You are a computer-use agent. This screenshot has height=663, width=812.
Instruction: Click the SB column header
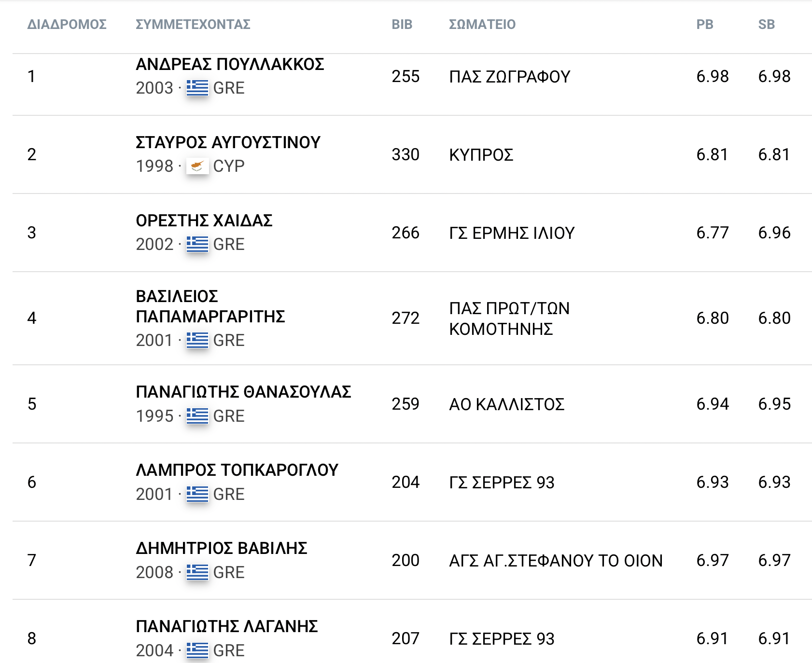point(767,24)
